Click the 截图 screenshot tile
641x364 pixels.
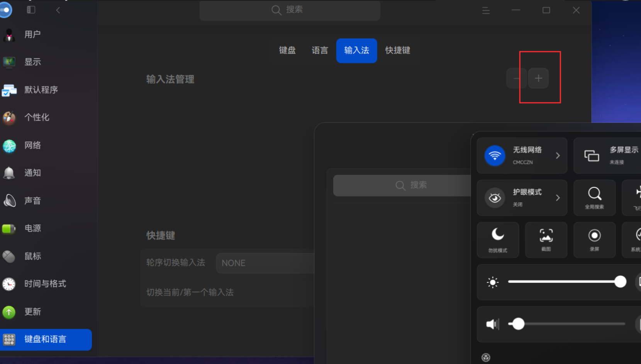click(546, 240)
